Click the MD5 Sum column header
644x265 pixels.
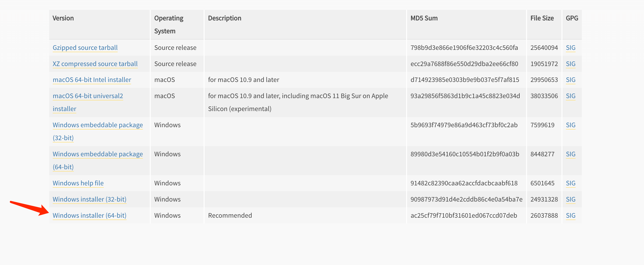(x=424, y=18)
